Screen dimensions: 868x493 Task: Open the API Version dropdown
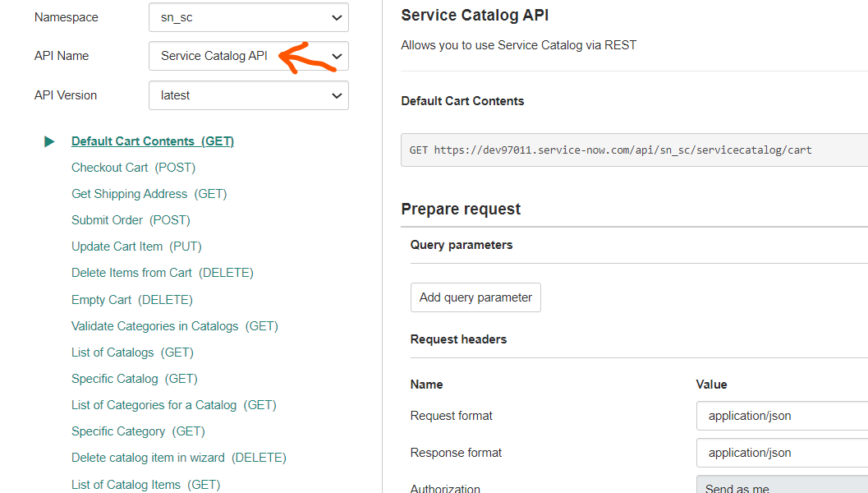coord(248,95)
